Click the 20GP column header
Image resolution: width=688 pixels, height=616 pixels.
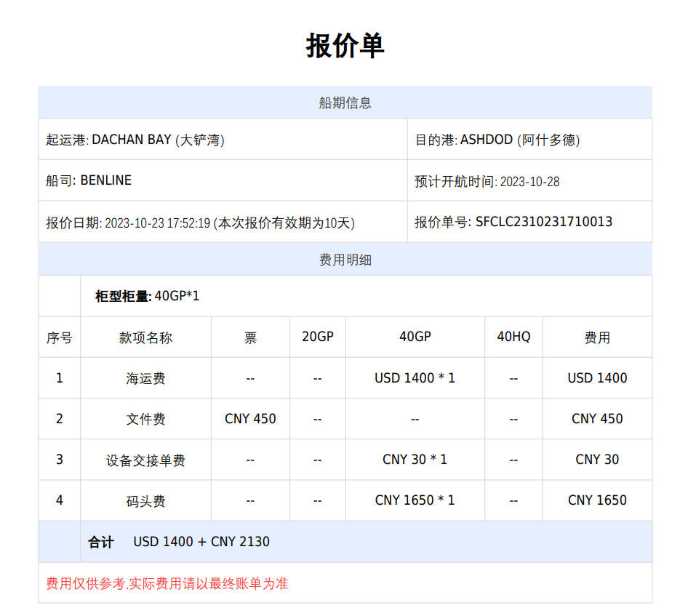pyautogui.click(x=318, y=337)
